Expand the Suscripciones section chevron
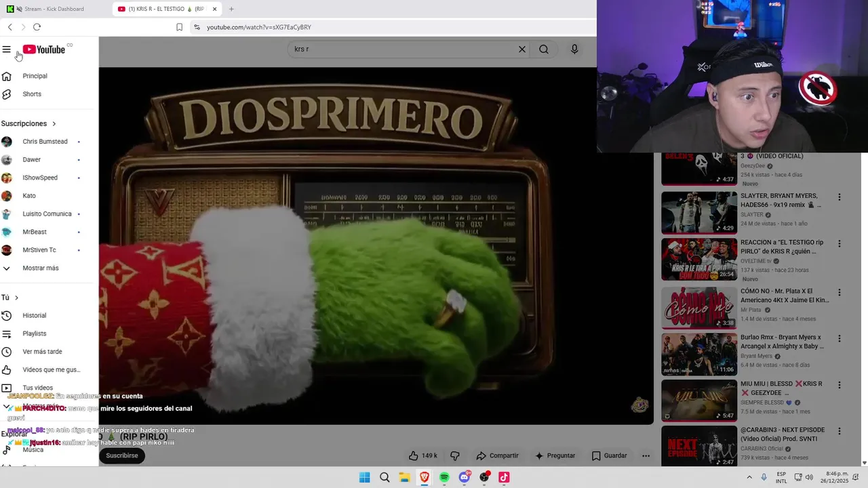Viewport: 868px width, 488px height. click(x=54, y=124)
